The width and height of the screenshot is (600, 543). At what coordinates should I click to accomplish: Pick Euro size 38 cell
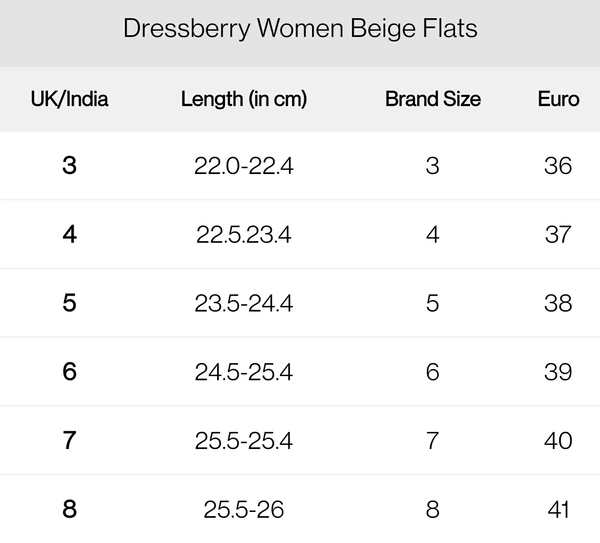pos(558,304)
